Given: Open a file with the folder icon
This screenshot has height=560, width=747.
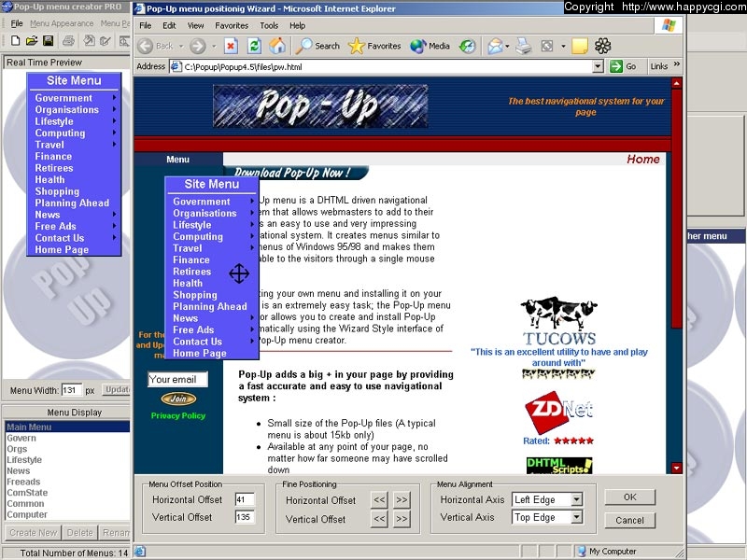Looking at the screenshot, I should pyautogui.click(x=32, y=40).
